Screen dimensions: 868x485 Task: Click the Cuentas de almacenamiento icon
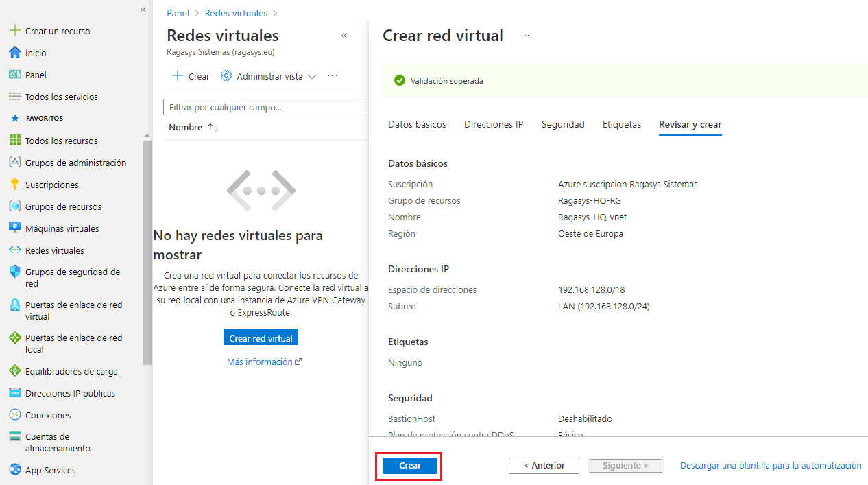click(x=14, y=437)
